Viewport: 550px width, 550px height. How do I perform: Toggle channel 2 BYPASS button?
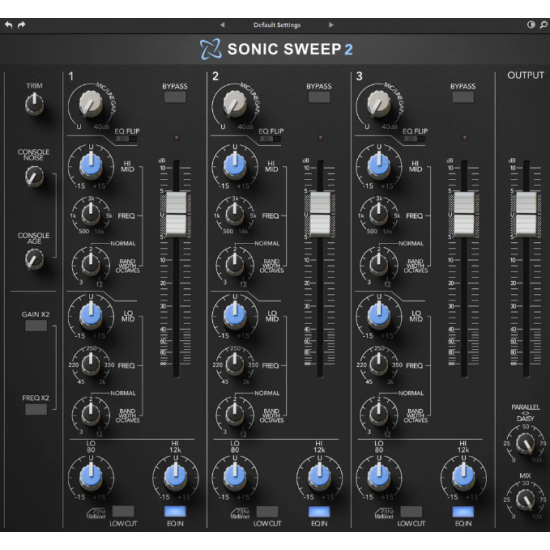[319, 97]
